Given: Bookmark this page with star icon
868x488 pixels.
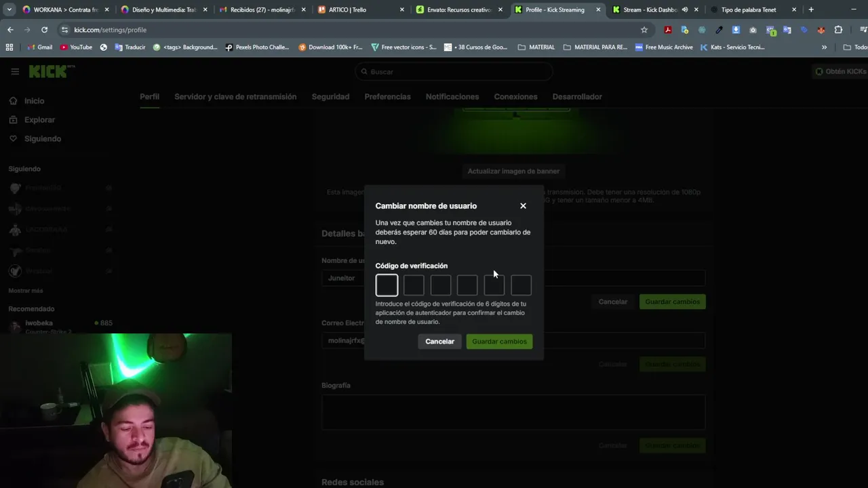Looking at the screenshot, I should [644, 30].
